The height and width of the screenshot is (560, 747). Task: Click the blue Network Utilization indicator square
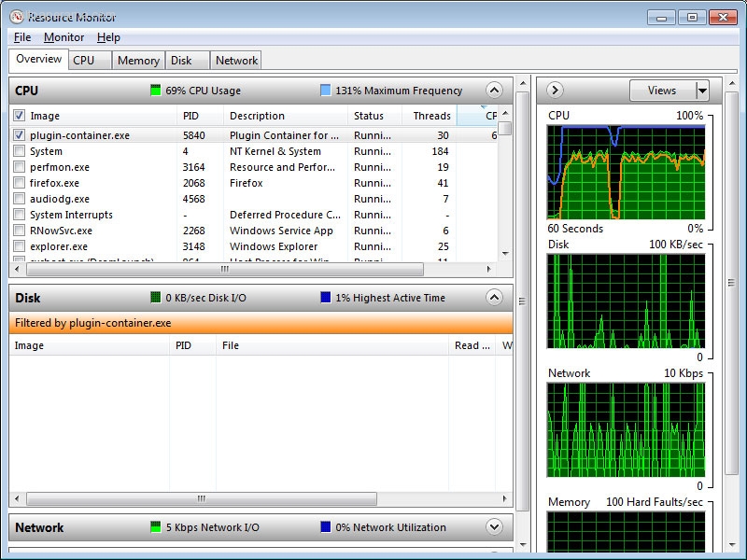[x=325, y=527]
